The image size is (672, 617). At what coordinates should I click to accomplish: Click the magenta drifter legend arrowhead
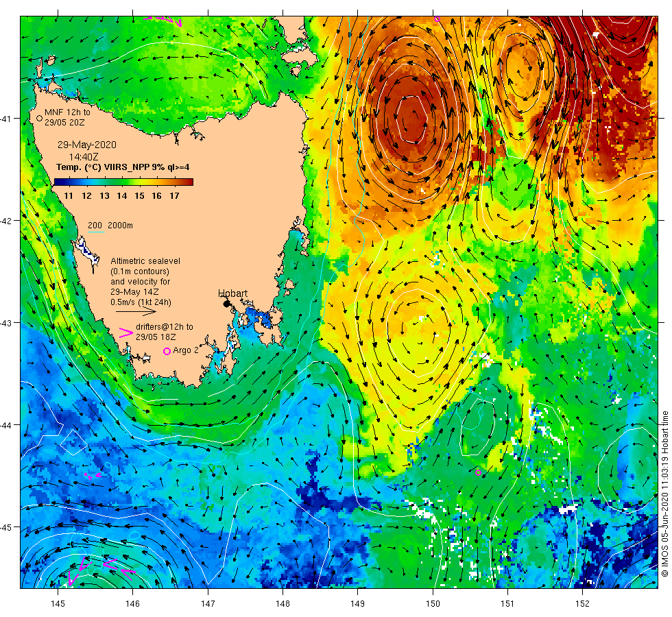coord(126,332)
